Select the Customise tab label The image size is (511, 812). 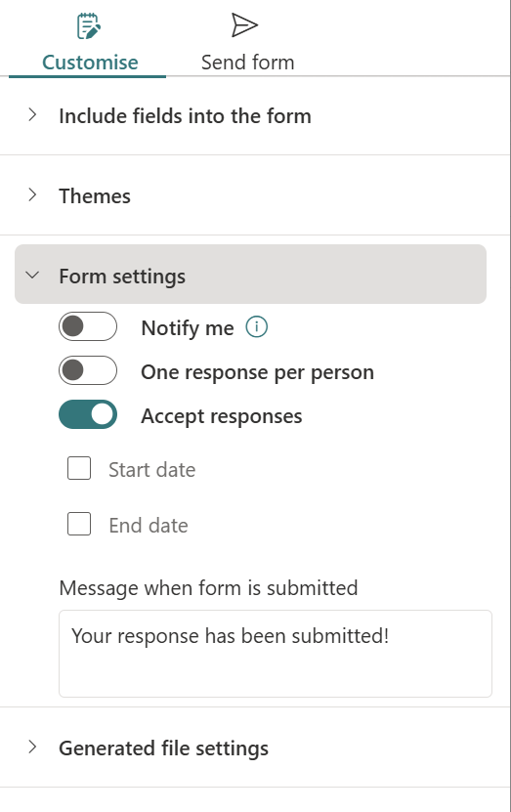(90, 63)
